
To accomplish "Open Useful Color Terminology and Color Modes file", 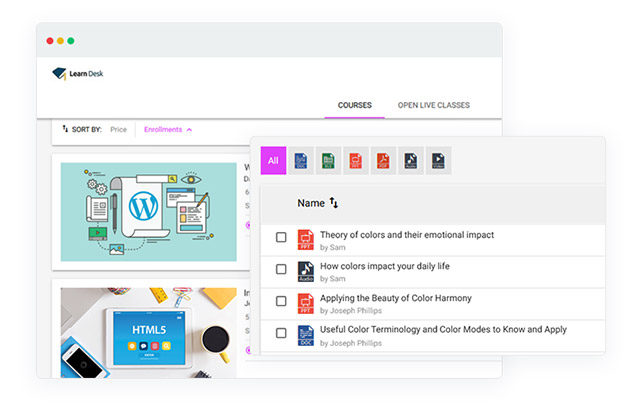I will click(x=443, y=330).
